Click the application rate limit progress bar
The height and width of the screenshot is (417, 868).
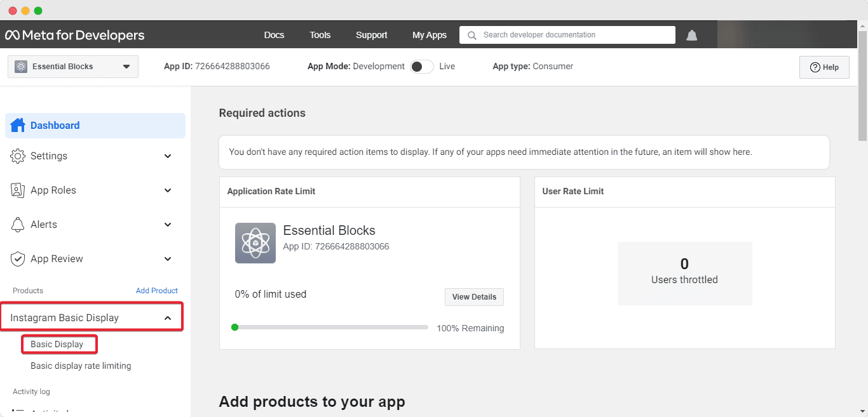(330, 328)
